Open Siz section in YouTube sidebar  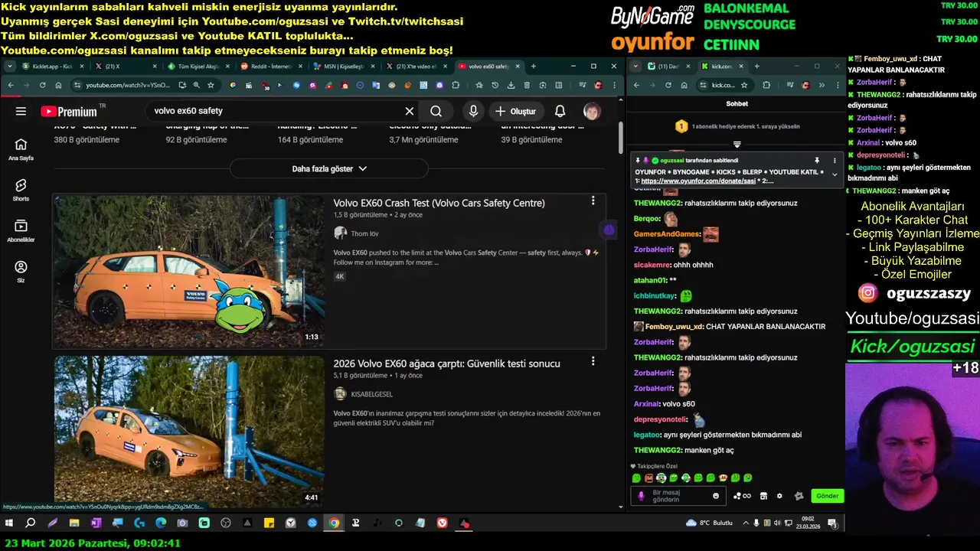[x=21, y=271]
